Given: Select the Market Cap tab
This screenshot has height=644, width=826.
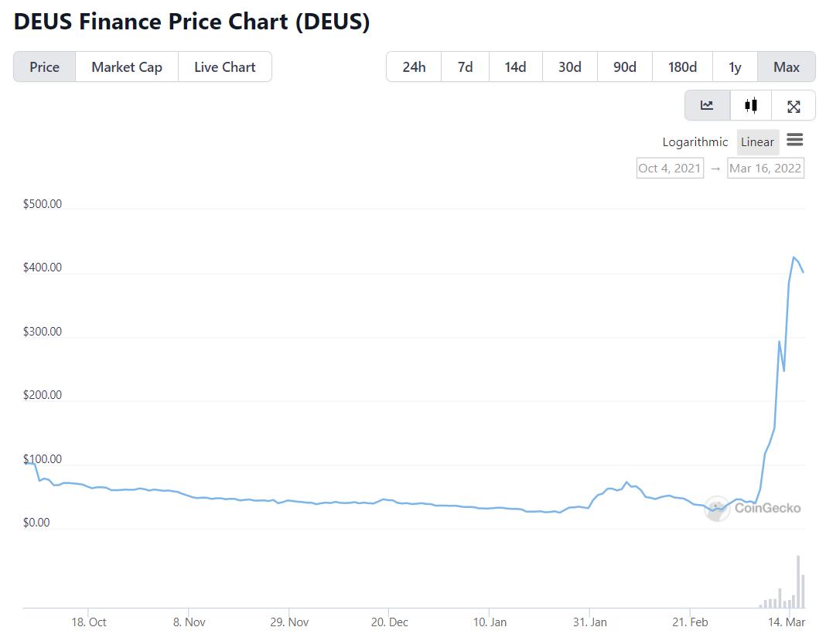Looking at the screenshot, I should coord(126,67).
